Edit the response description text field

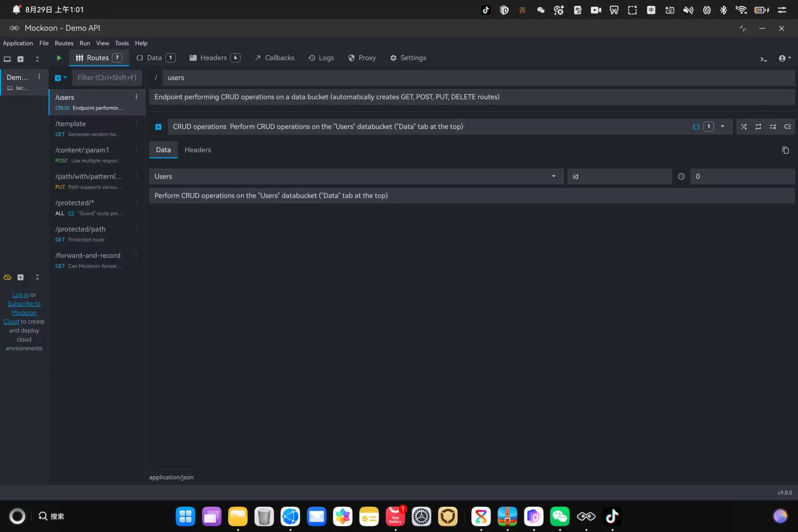tap(472, 196)
